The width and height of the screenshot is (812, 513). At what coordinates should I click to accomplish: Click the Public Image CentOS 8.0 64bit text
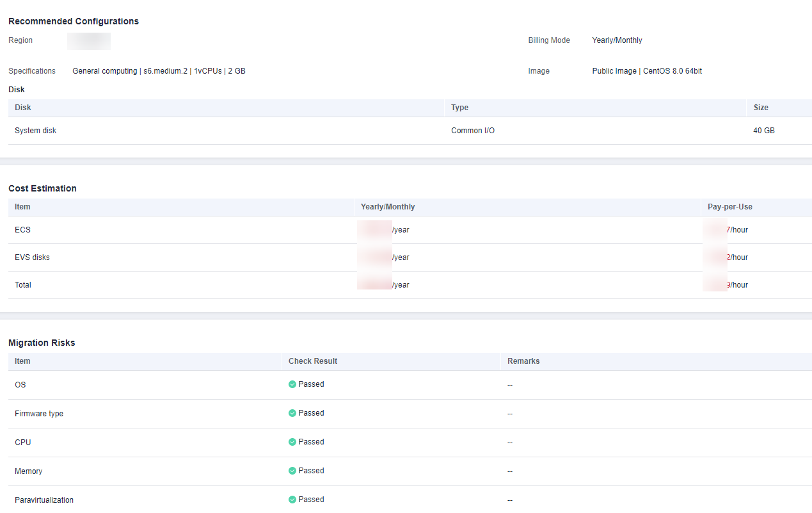click(x=646, y=71)
